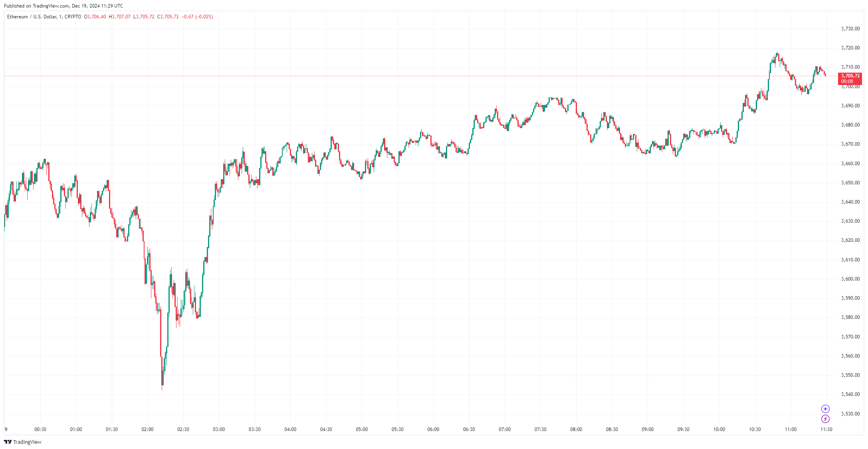Click the 07:30 time axis label
Screen dimensions: 868x449
(541, 429)
